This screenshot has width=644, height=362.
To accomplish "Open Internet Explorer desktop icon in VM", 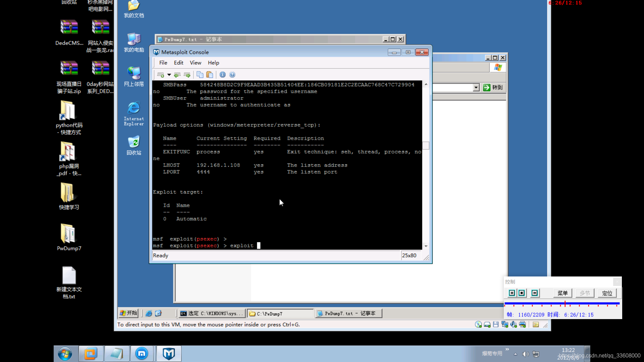I will (x=134, y=114).
